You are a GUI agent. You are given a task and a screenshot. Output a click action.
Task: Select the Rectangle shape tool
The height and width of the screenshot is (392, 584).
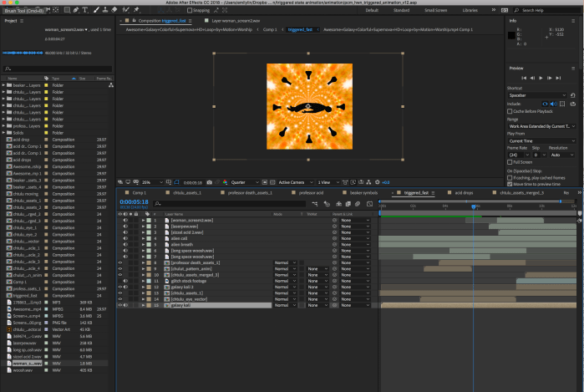pyautogui.click(x=67, y=10)
